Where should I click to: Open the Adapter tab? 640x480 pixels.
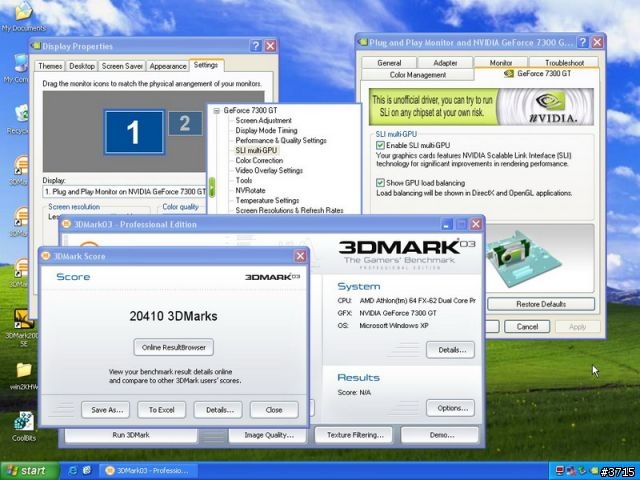coord(445,63)
